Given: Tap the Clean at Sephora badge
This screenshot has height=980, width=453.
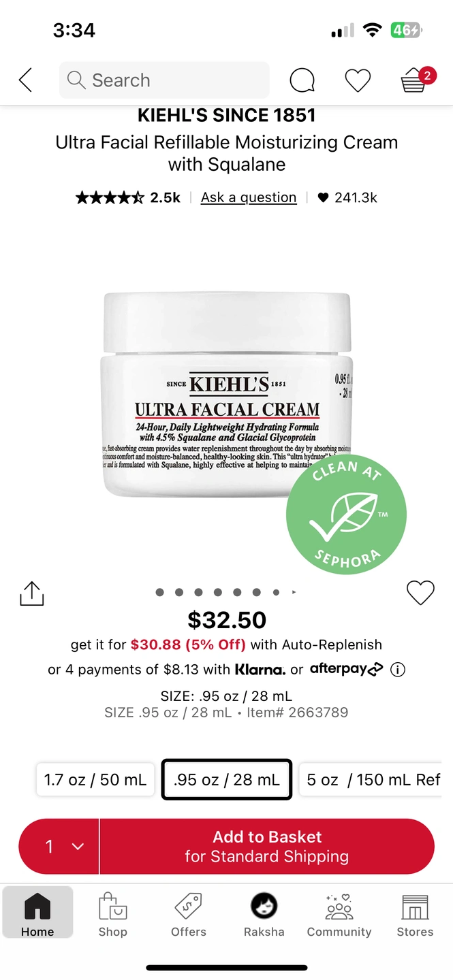Looking at the screenshot, I should coord(346,514).
